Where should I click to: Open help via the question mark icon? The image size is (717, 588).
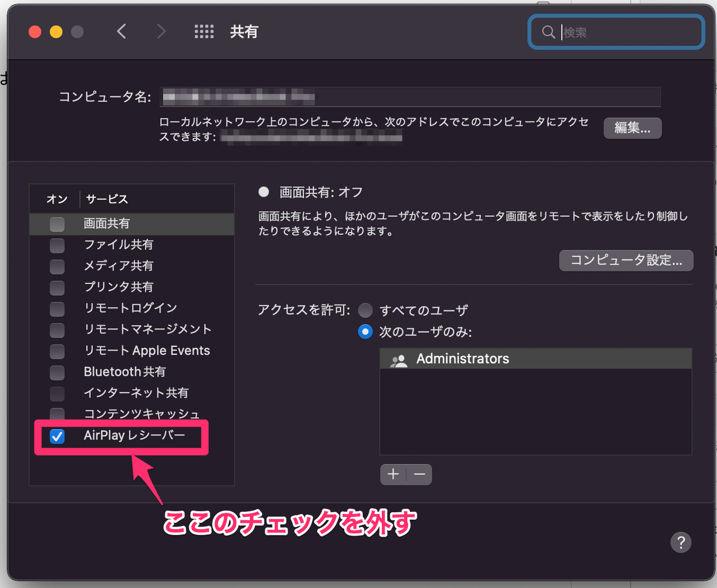tap(681, 543)
